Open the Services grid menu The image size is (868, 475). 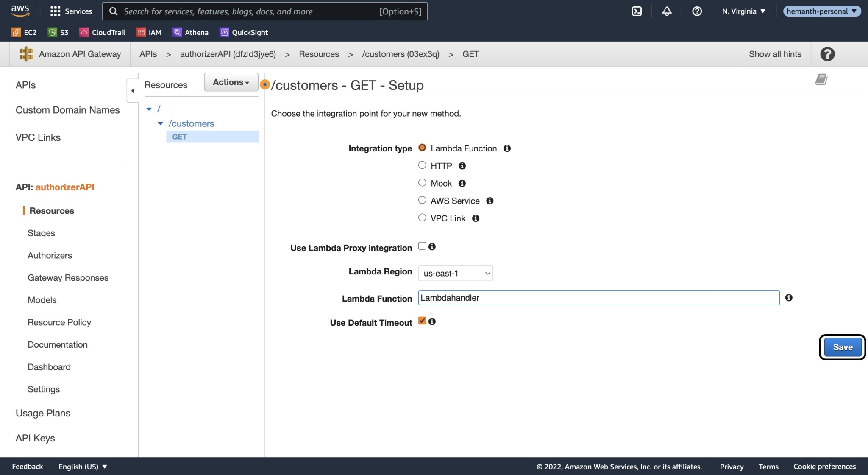tap(71, 11)
